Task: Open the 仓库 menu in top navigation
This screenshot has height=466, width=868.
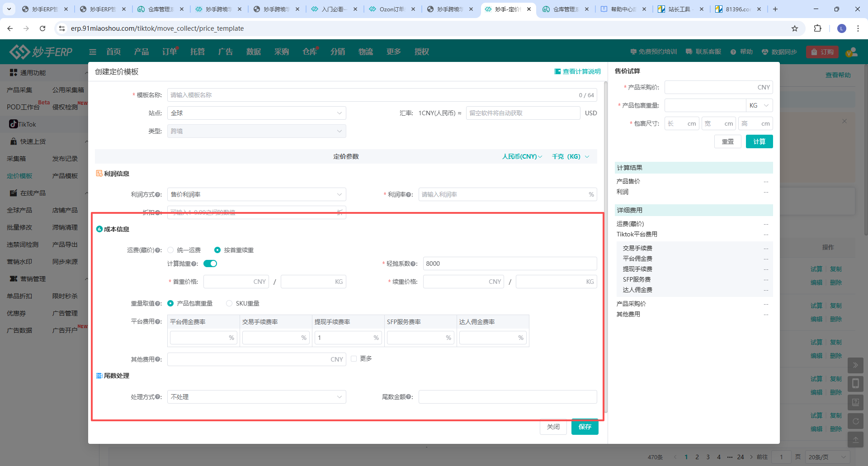Action: [310, 52]
